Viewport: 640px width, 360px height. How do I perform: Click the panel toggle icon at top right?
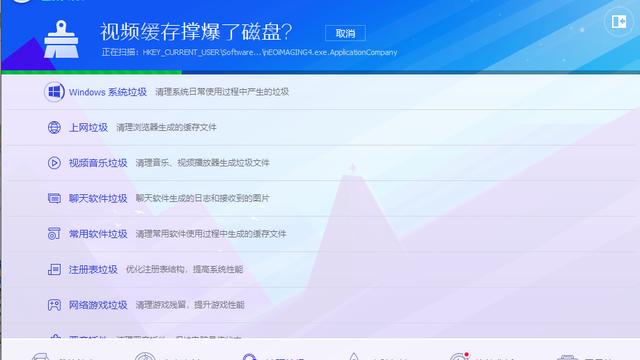pyautogui.click(x=619, y=22)
